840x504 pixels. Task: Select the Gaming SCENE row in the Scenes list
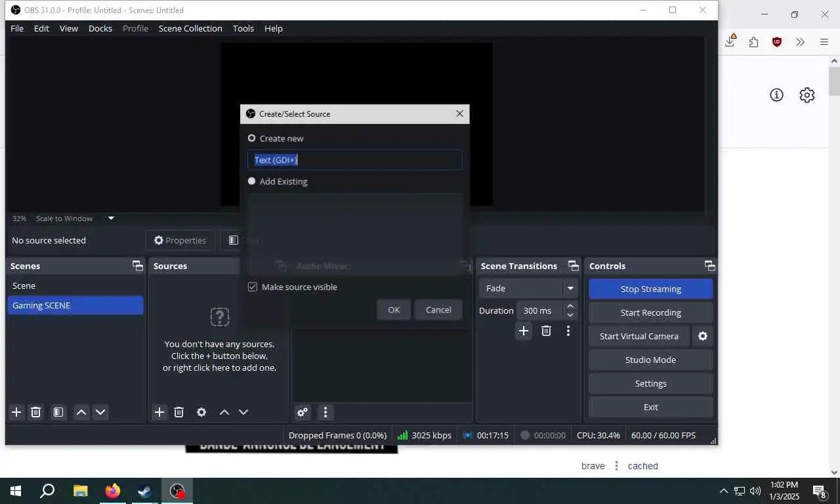click(x=75, y=305)
